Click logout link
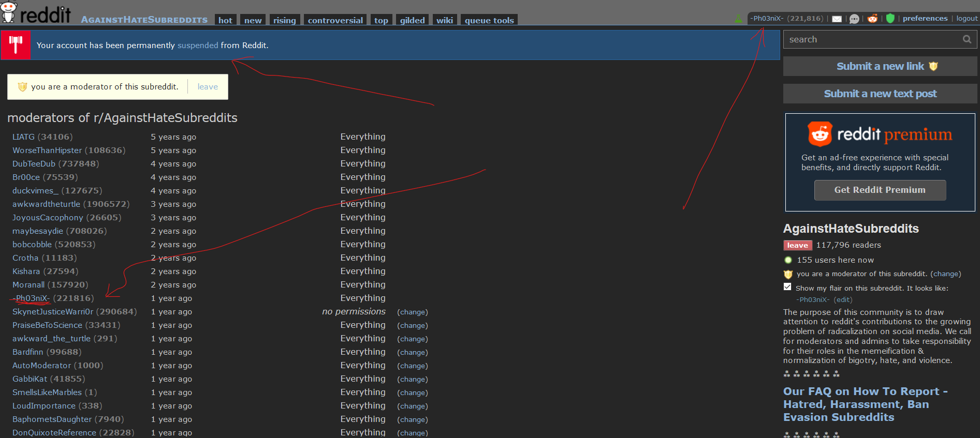 pyautogui.click(x=967, y=18)
